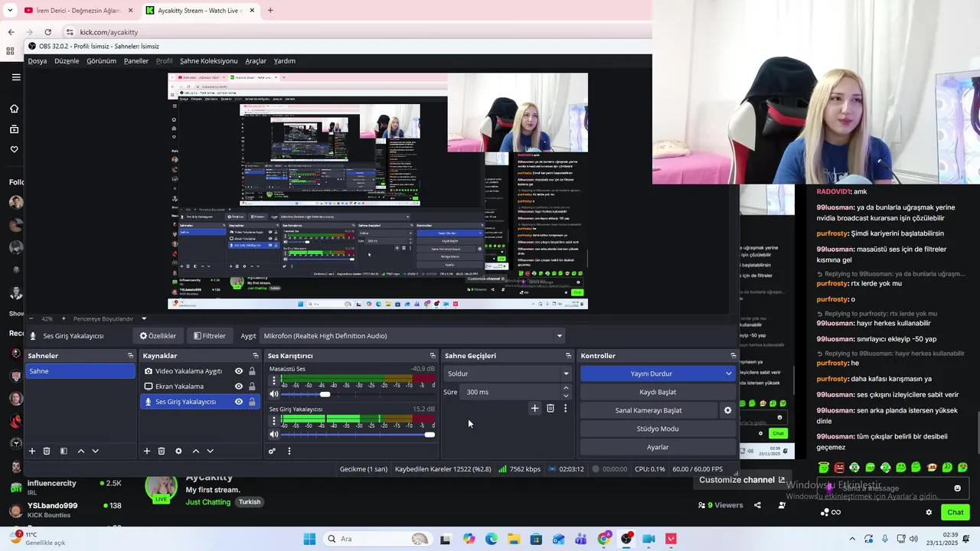Viewport: 980px width, 551px height.
Task: Adjust the Masaüstü Ses volume slider
Action: click(x=358, y=394)
